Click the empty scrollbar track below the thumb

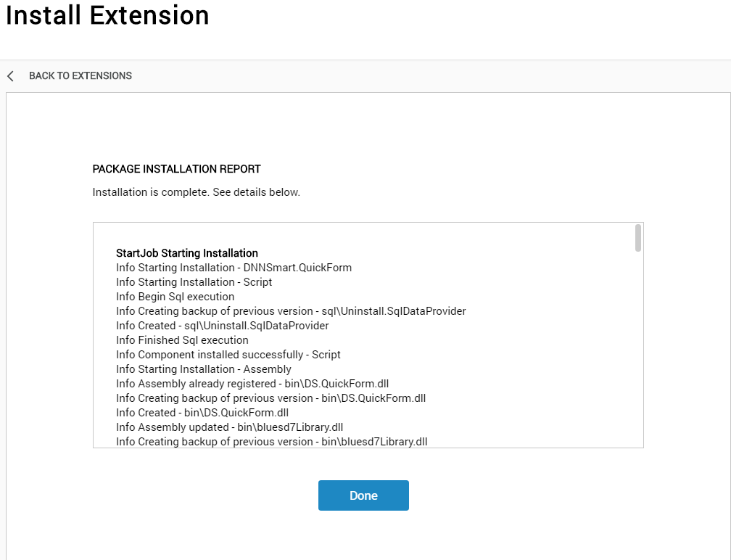(637, 350)
